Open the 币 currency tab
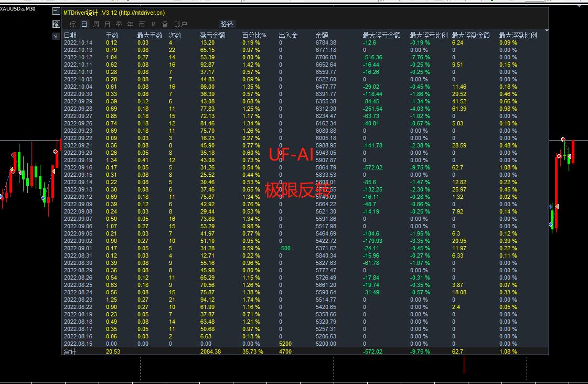This screenshot has height=384, width=588. (x=142, y=24)
